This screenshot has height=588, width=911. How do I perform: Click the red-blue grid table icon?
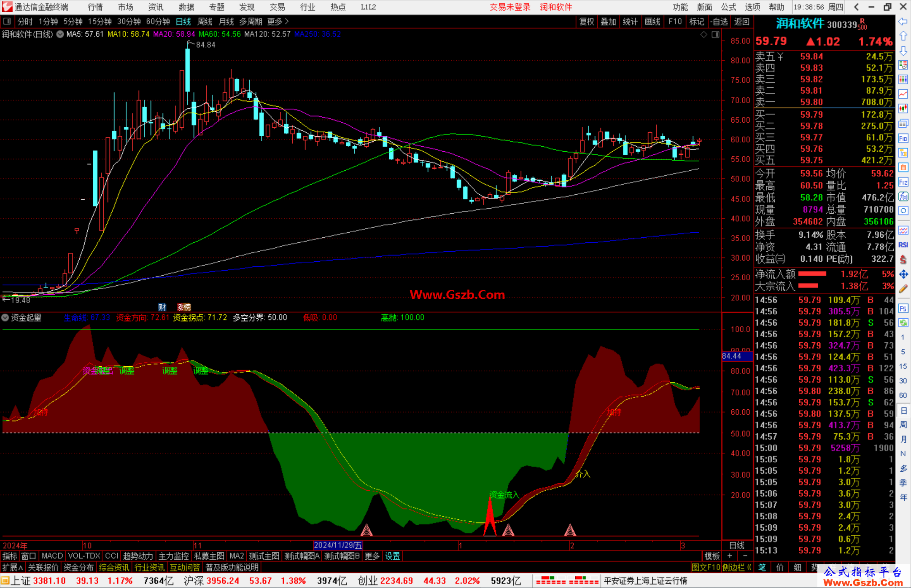click(x=903, y=80)
